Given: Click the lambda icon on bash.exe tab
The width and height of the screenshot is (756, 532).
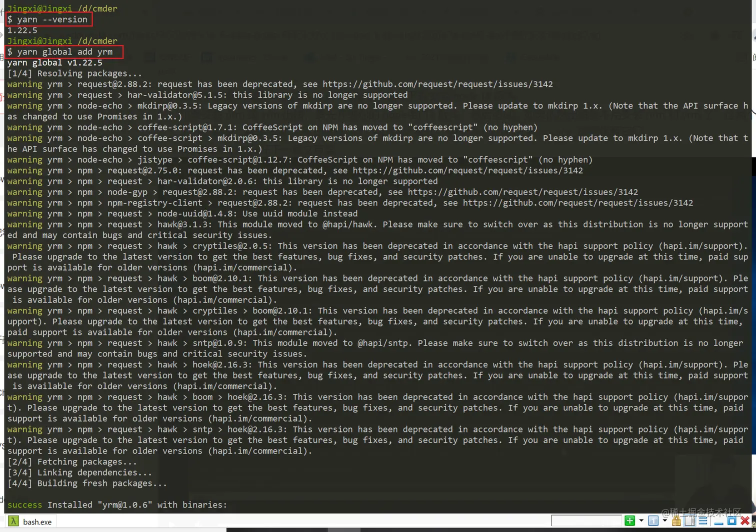Looking at the screenshot, I should tap(13, 521).
